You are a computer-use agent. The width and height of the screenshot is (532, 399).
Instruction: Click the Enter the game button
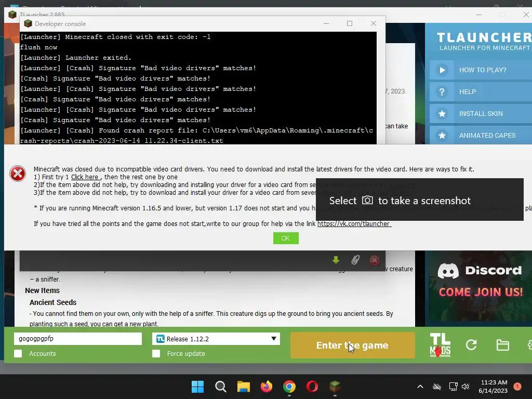pyautogui.click(x=353, y=345)
